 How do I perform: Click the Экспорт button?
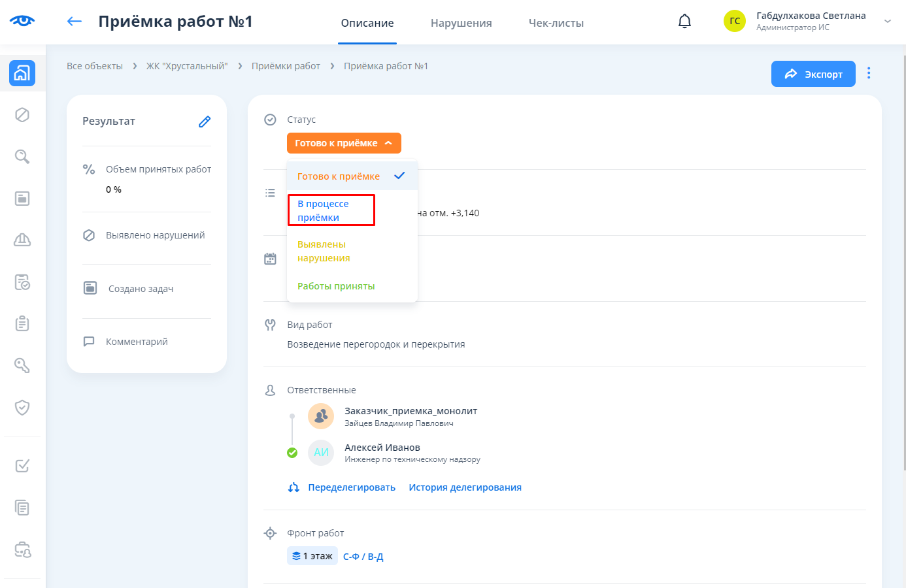813,74
